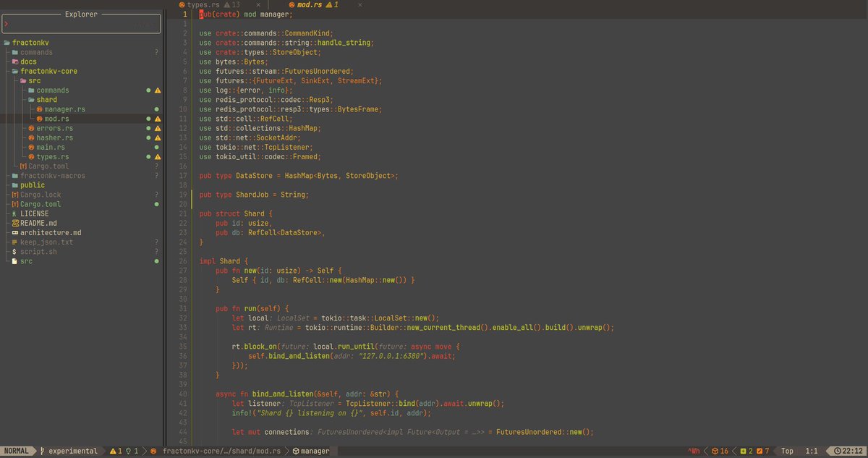Click the 1:1 cursor position indicator
The height and width of the screenshot is (458, 868).
point(812,451)
